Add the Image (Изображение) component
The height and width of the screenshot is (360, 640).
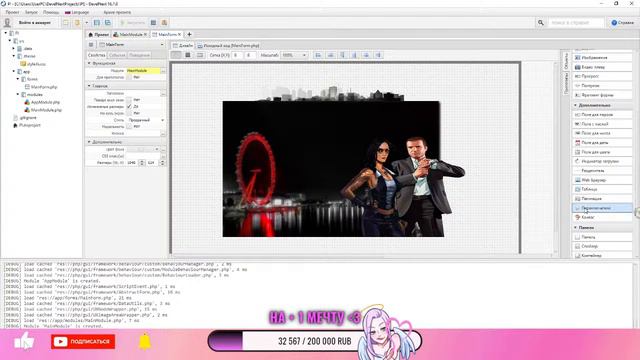point(602,58)
